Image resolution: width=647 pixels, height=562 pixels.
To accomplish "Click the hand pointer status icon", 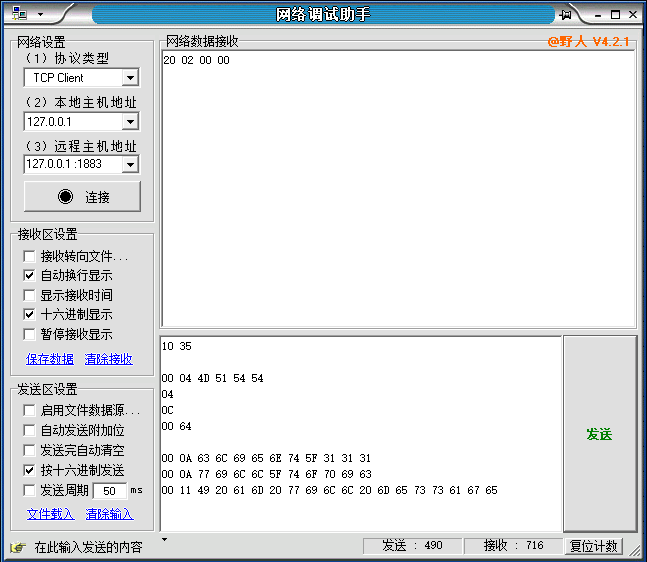I will point(18,548).
